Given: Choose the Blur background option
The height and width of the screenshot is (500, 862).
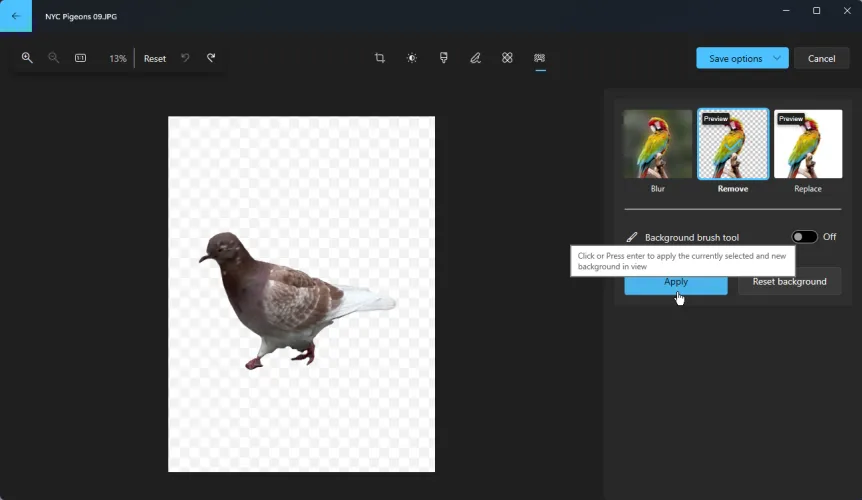Looking at the screenshot, I should (657, 145).
